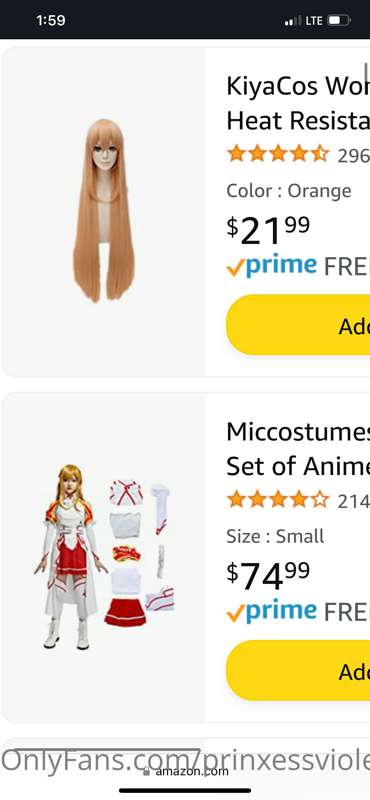Tap the $74.99 costume price
Screen dimensions: 370x800
268,576
